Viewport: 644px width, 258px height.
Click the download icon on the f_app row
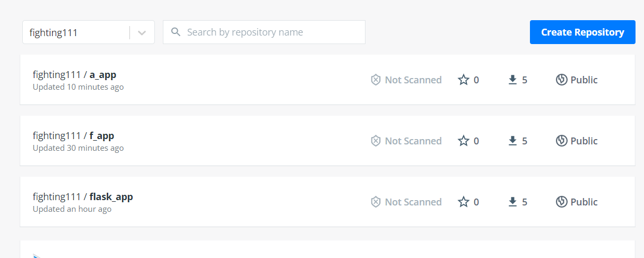click(512, 141)
